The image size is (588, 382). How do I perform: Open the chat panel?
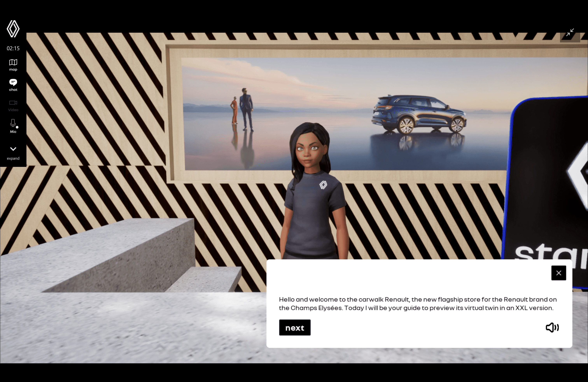point(13,85)
